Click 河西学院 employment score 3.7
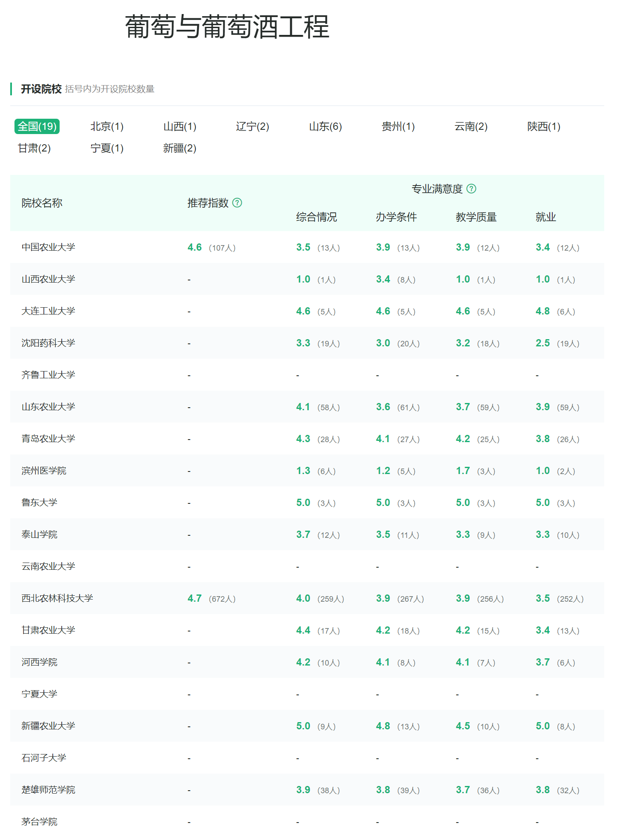Image resolution: width=620 pixels, height=840 pixels. 543,662
